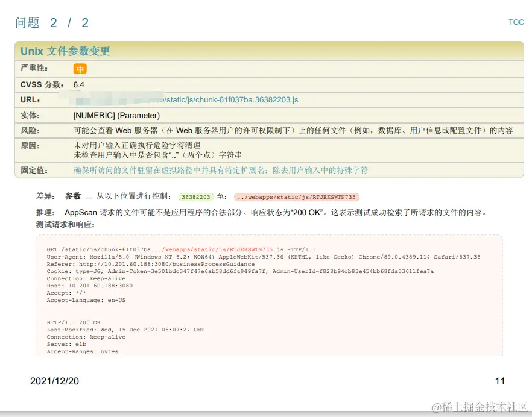Click the '测试请求和响应:' heading
532x417 pixels.
(x=66, y=224)
